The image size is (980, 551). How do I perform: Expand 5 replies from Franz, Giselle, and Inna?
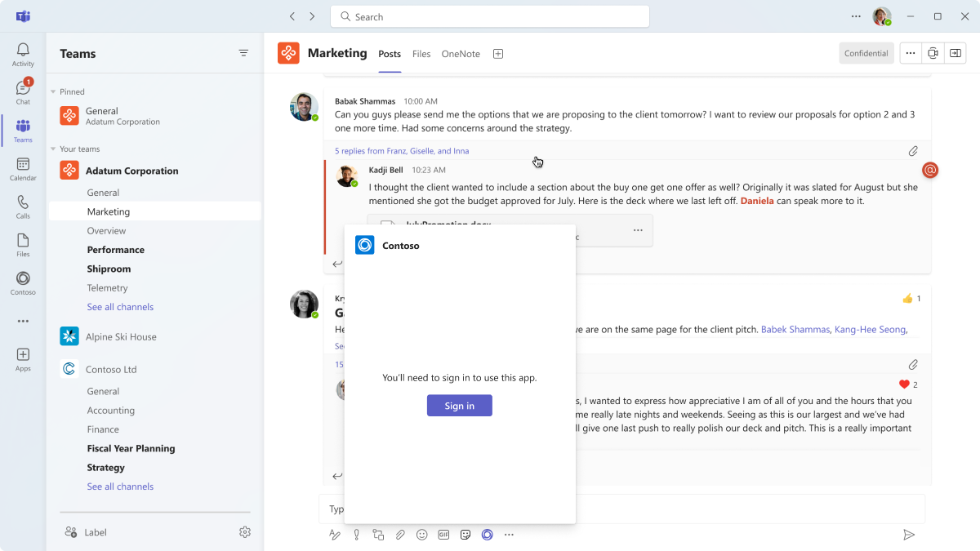(402, 151)
